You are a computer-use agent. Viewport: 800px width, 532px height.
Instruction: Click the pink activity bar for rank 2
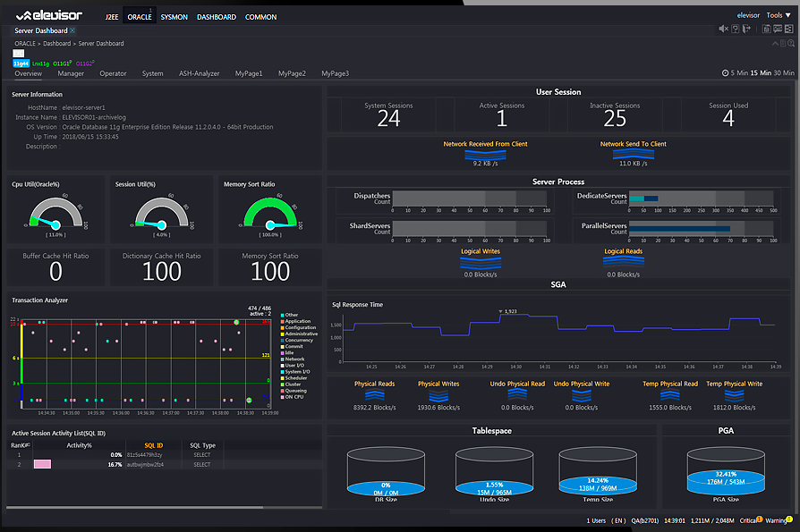[42, 464]
